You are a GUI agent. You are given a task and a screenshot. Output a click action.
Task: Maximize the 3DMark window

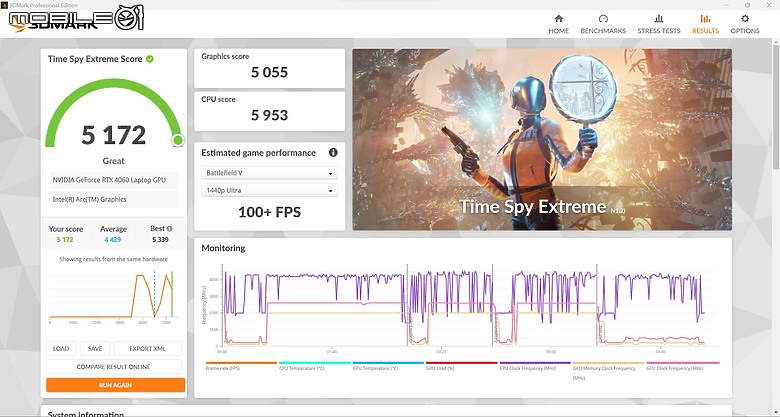coord(747,5)
